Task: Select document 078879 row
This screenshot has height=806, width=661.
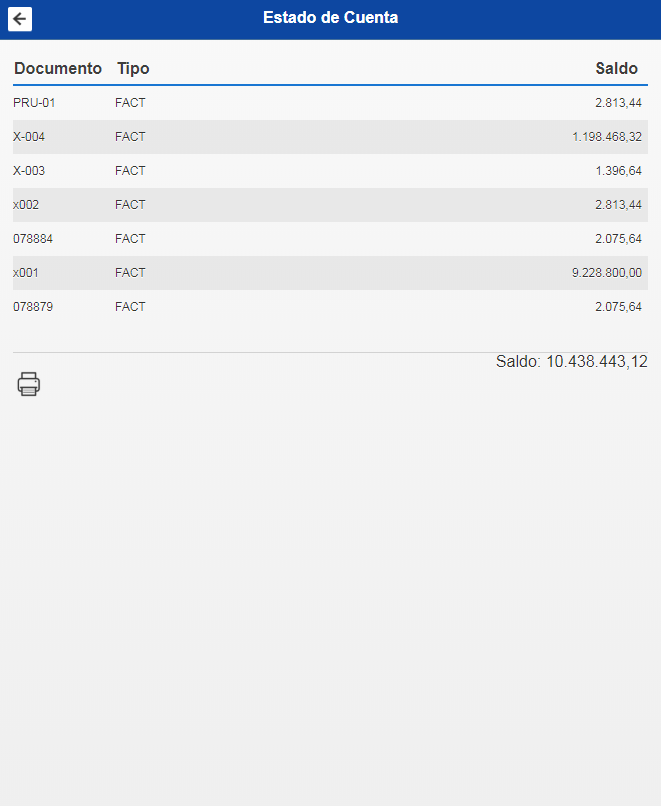Action: (x=330, y=306)
